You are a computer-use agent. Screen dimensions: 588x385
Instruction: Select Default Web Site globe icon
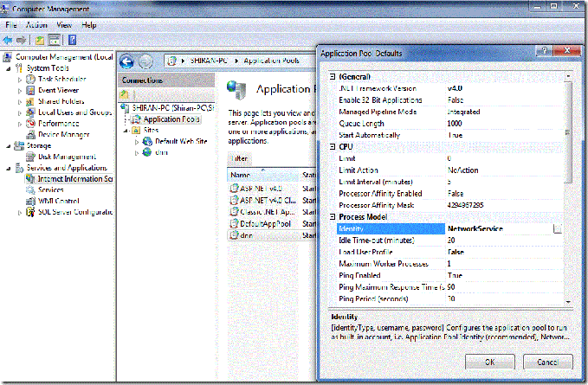(147, 141)
